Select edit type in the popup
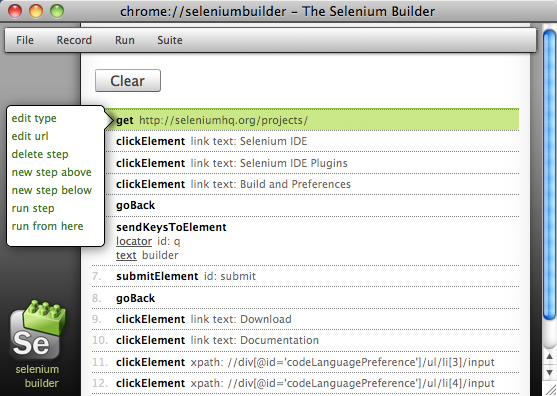Image resolution: width=557 pixels, height=396 pixels. 34,118
